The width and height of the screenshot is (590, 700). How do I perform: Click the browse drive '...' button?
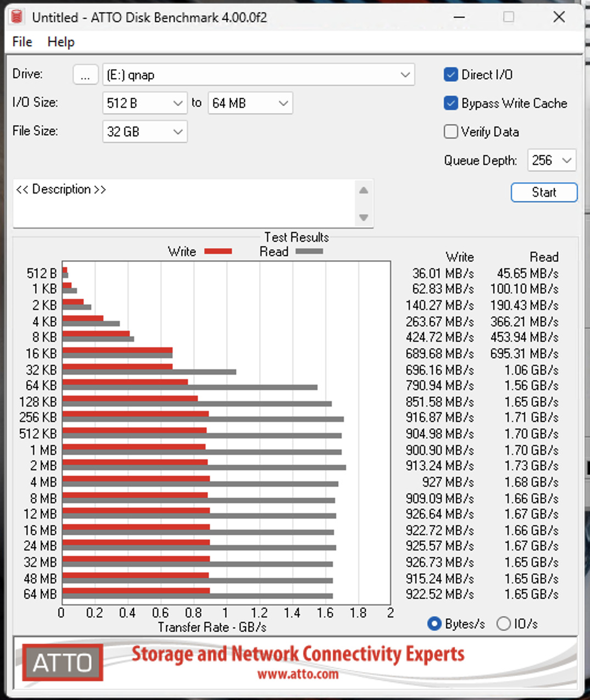coord(85,75)
